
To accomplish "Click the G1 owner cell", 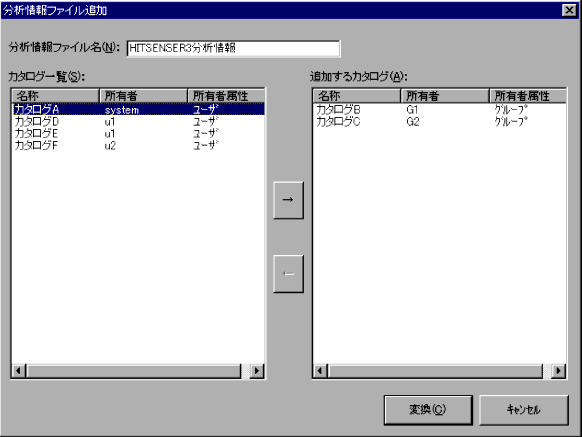I will [x=412, y=110].
